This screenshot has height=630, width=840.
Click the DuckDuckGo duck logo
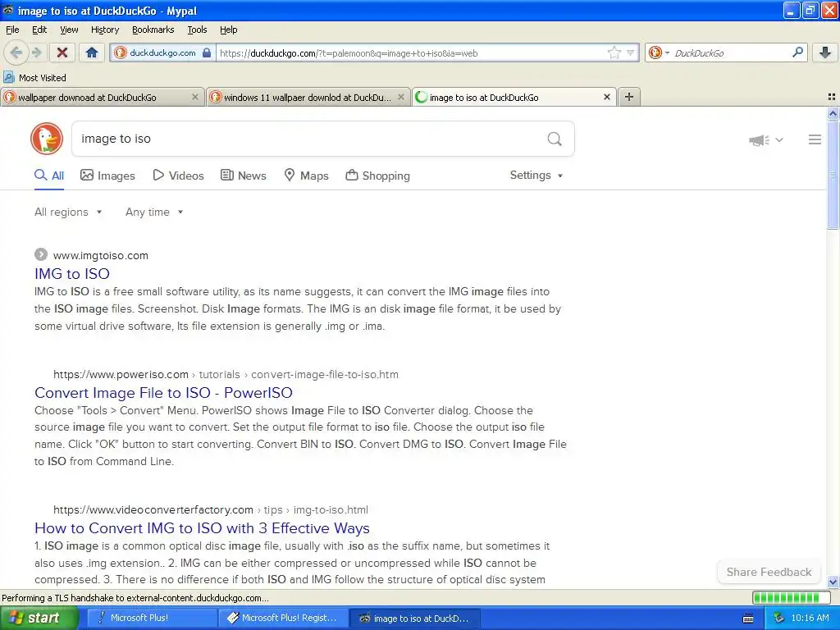[47, 139]
